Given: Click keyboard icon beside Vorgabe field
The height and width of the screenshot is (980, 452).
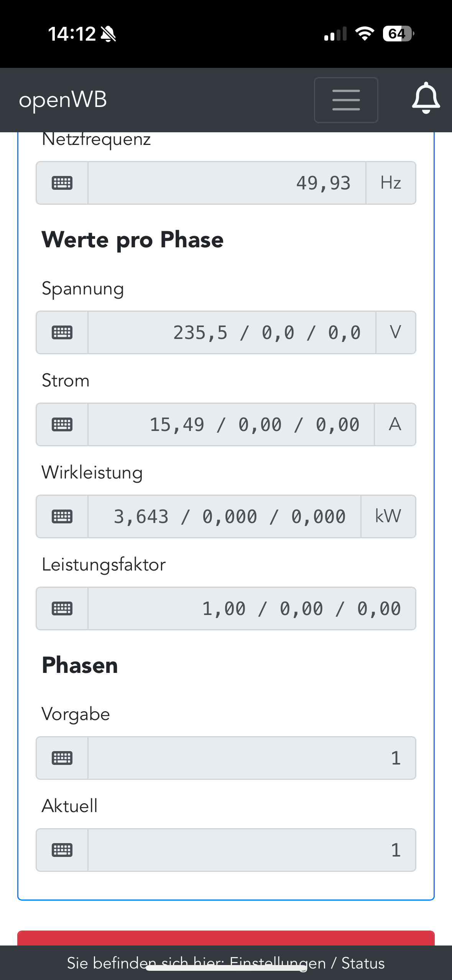Looking at the screenshot, I should click(62, 758).
